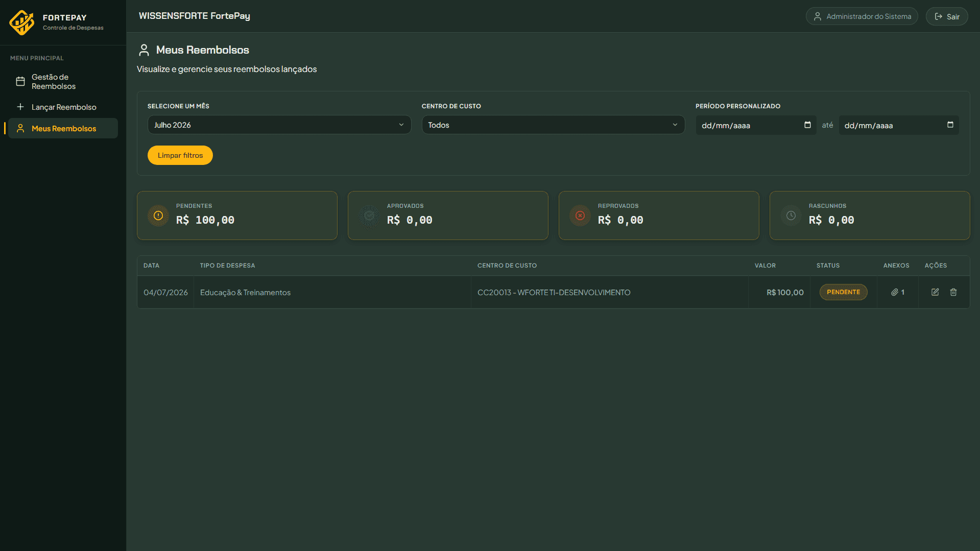The width and height of the screenshot is (980, 551).
Task: Click the Pendentes warning icon
Action: (x=158, y=215)
